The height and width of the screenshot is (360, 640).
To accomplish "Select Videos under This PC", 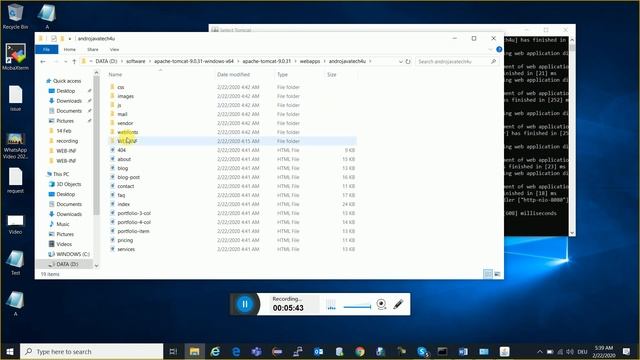I will pos(64,244).
